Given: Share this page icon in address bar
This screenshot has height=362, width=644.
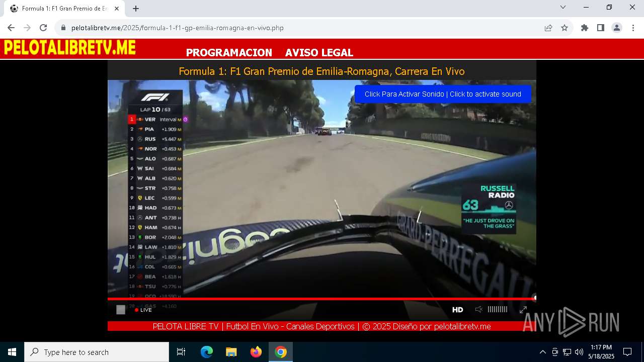Looking at the screenshot, I should pyautogui.click(x=548, y=28).
